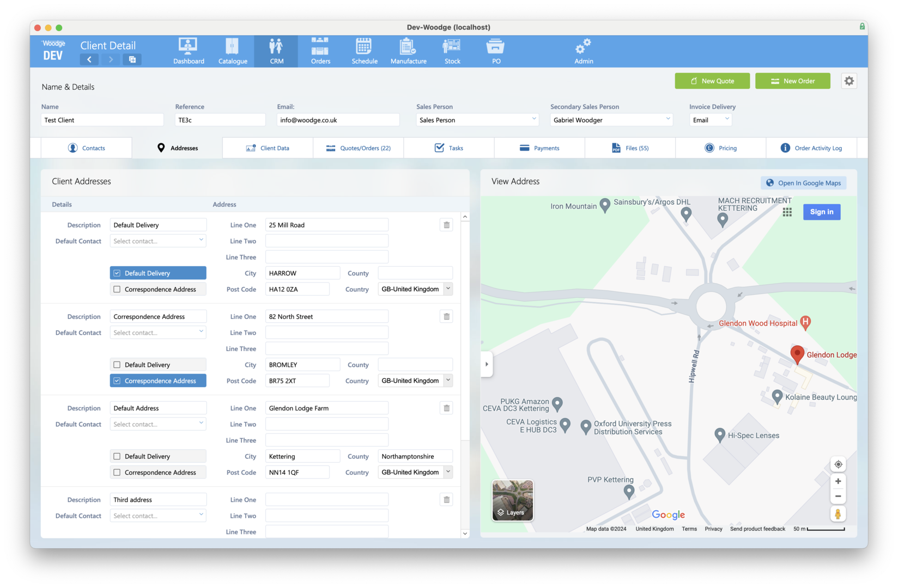The height and width of the screenshot is (588, 898).
Task: Open Default Contact dropdown for Default Delivery address
Action: point(158,241)
